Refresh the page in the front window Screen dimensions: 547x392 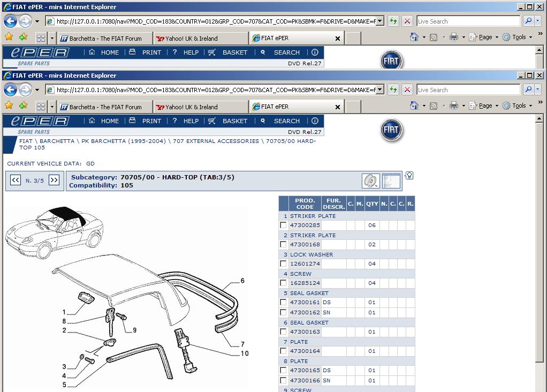(x=393, y=90)
